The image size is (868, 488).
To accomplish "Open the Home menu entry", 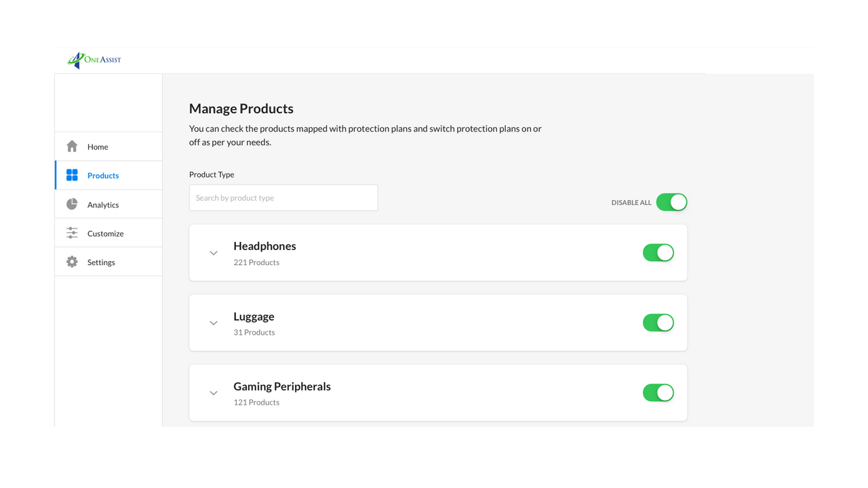I will coord(98,146).
